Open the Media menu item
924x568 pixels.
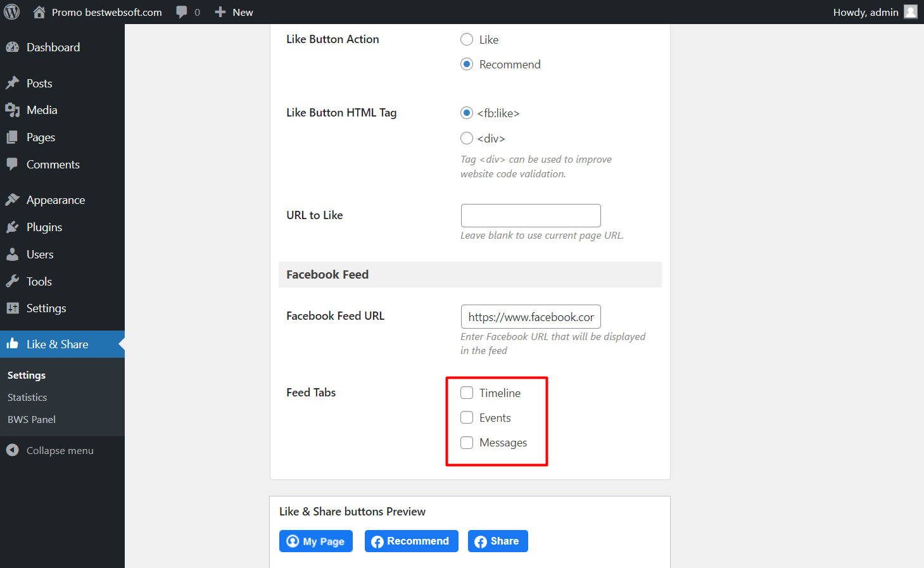62,110
